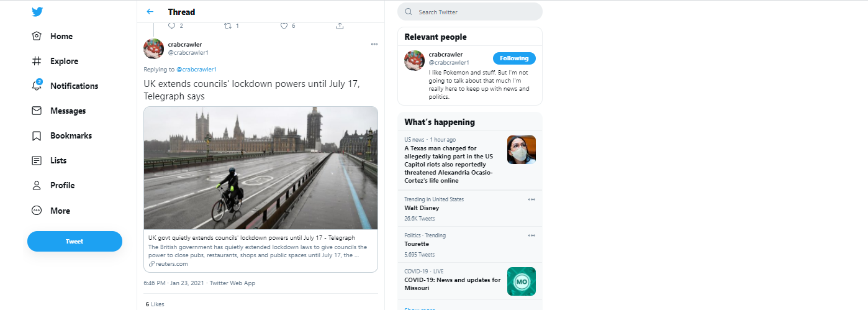Open the More menu in sidebar
The image size is (868, 310).
tap(51, 211)
